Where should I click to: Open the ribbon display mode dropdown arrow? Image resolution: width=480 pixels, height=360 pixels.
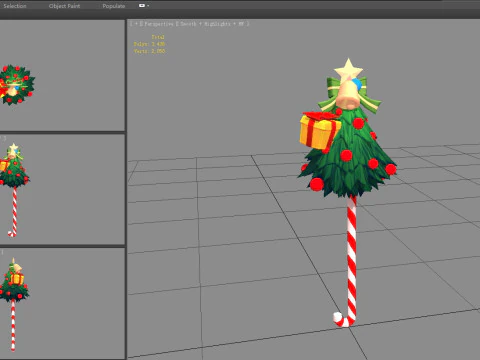click(148, 6)
